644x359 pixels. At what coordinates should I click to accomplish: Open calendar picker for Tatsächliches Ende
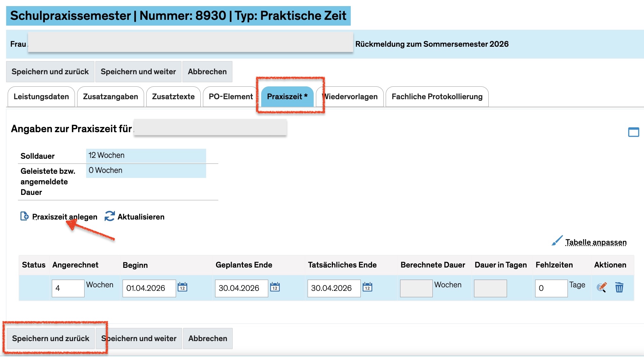[367, 287]
